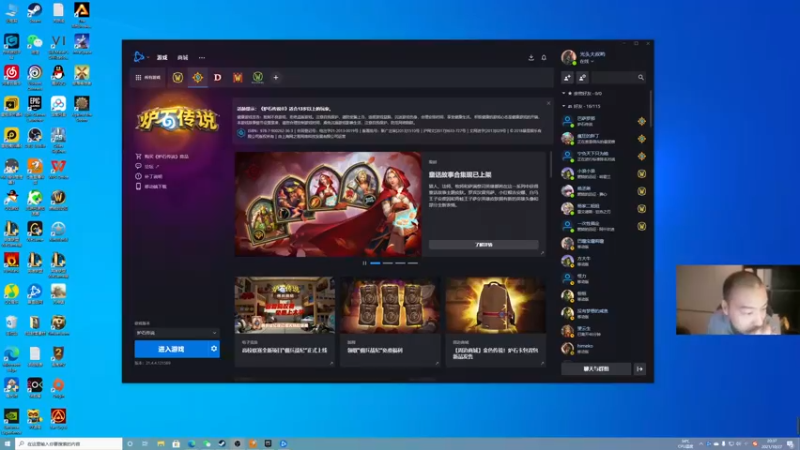Screen dimensions: 800x450
Task: Select the fourth carousel indicator
Action: click(413, 263)
